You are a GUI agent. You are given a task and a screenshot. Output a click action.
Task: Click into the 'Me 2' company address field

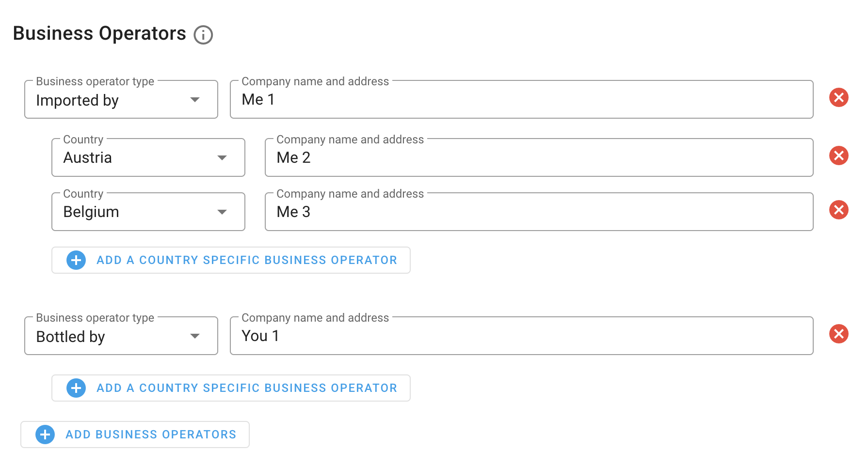coord(538,158)
